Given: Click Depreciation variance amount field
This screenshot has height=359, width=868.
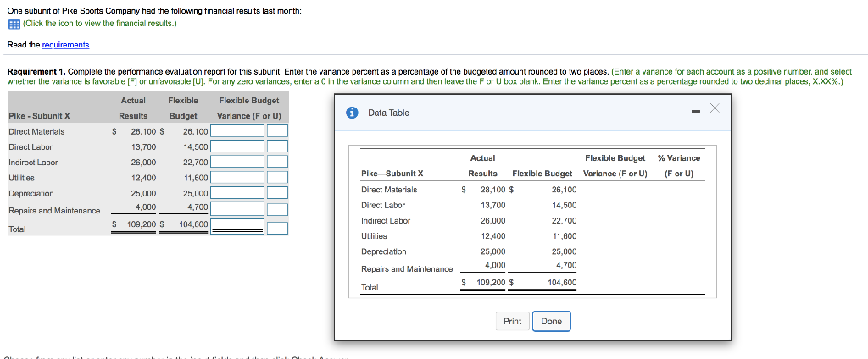Looking at the screenshot, I should 237,194.
